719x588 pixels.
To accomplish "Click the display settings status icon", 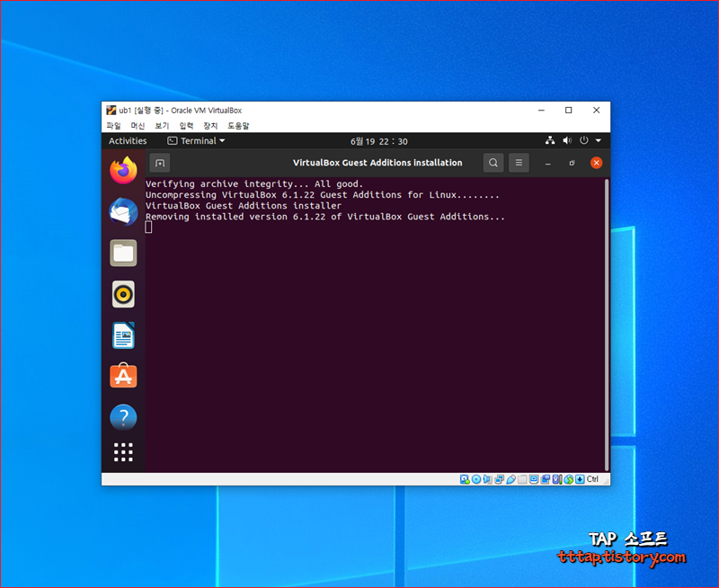I will click(534, 479).
